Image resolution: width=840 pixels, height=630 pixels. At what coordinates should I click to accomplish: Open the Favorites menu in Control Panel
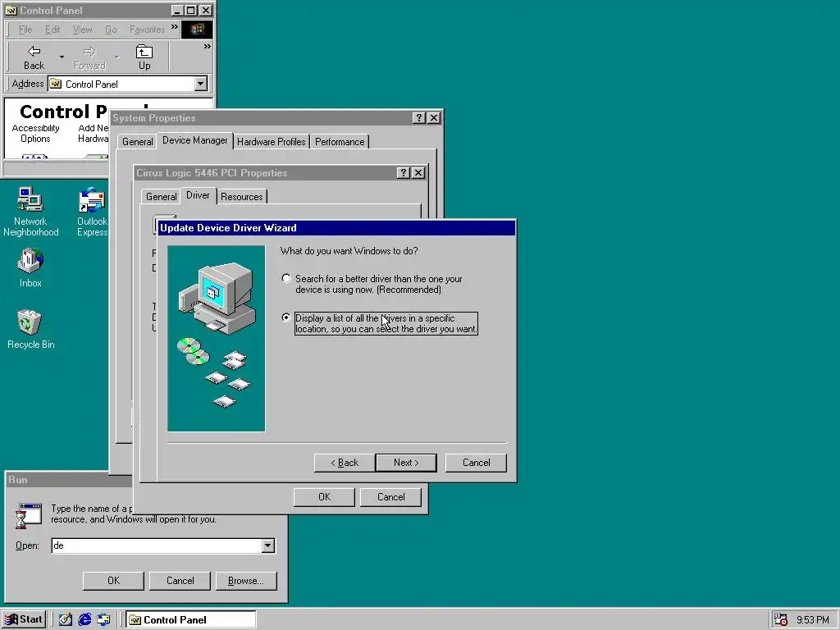pyautogui.click(x=147, y=30)
